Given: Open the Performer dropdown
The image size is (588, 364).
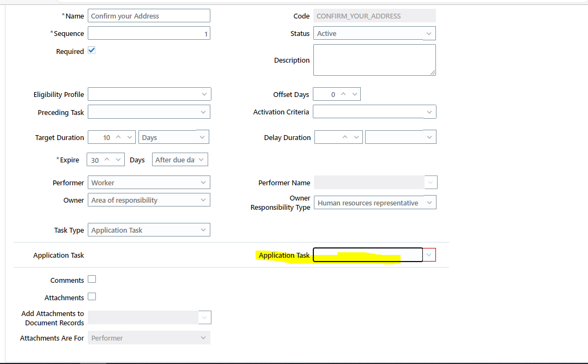Looking at the screenshot, I should 149,183.
